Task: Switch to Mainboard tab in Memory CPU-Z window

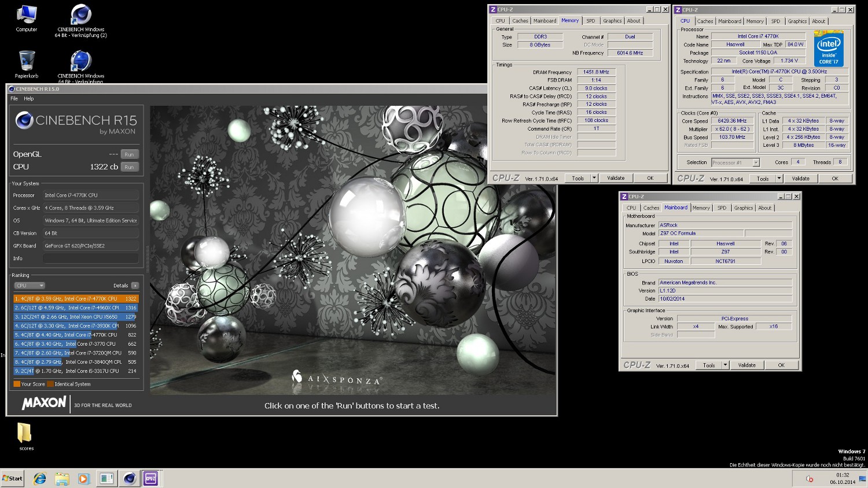Action: 545,21
